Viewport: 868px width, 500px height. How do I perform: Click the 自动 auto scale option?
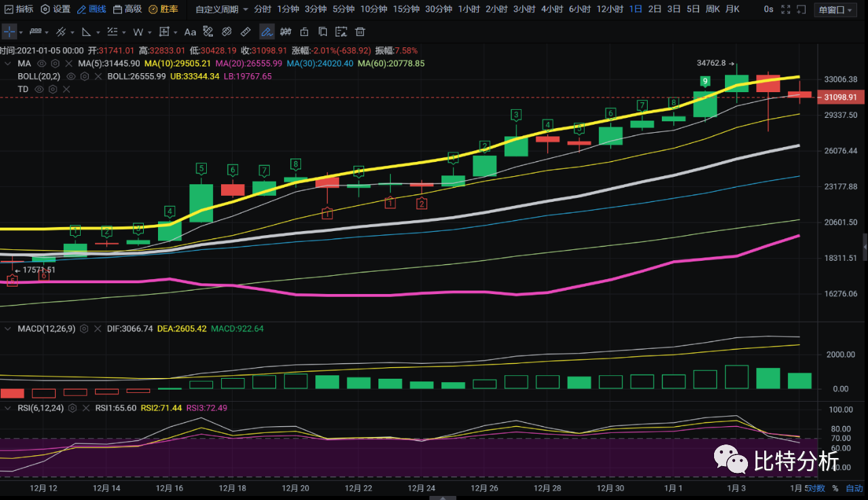(854, 488)
